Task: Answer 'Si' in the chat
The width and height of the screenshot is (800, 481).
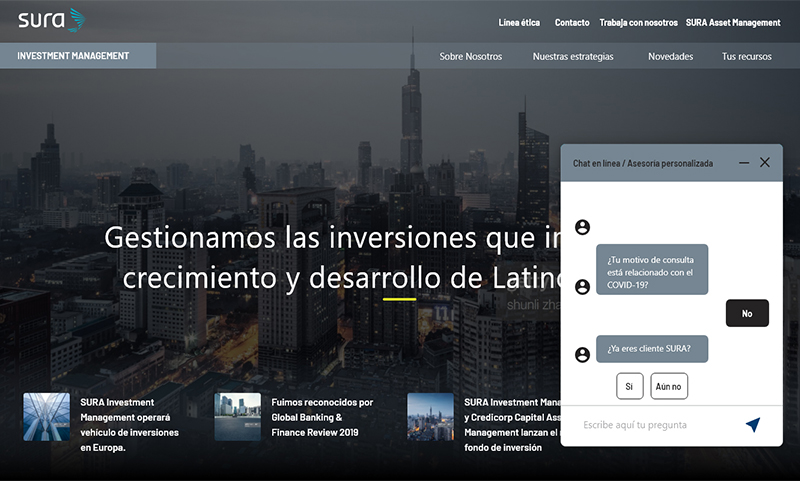Action: [630, 386]
